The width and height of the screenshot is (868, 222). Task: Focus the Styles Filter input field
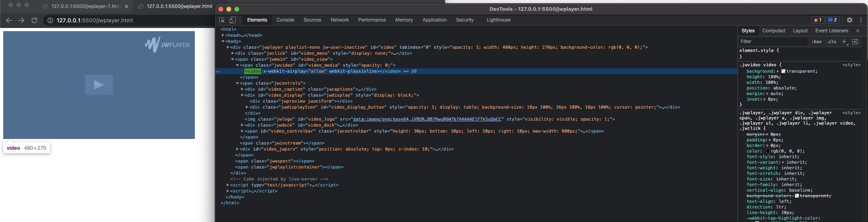click(773, 42)
